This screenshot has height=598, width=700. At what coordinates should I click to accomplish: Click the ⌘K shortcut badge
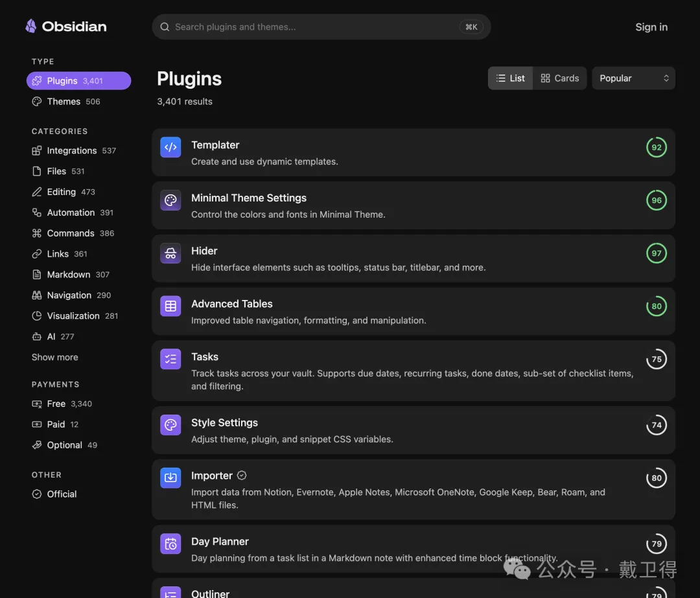[471, 27]
